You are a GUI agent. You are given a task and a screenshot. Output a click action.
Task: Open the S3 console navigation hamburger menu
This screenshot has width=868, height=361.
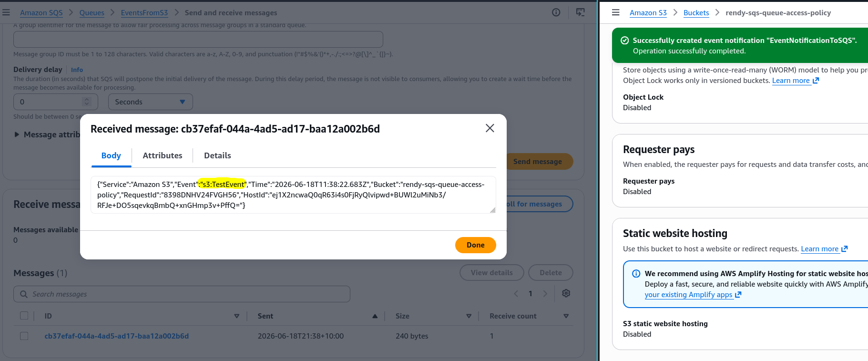[x=616, y=12]
